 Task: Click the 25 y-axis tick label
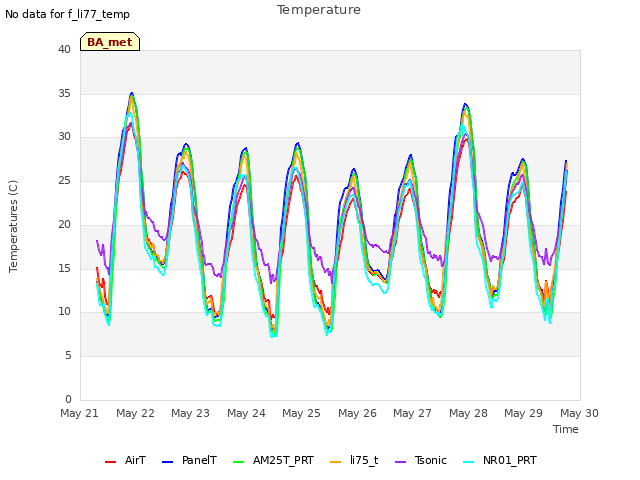pyautogui.click(x=64, y=180)
